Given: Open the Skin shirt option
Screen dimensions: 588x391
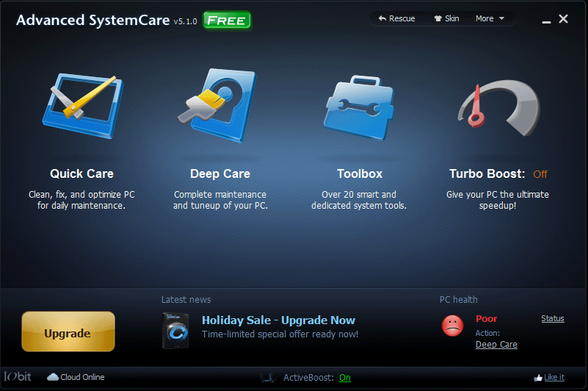Looking at the screenshot, I should pyautogui.click(x=446, y=18).
